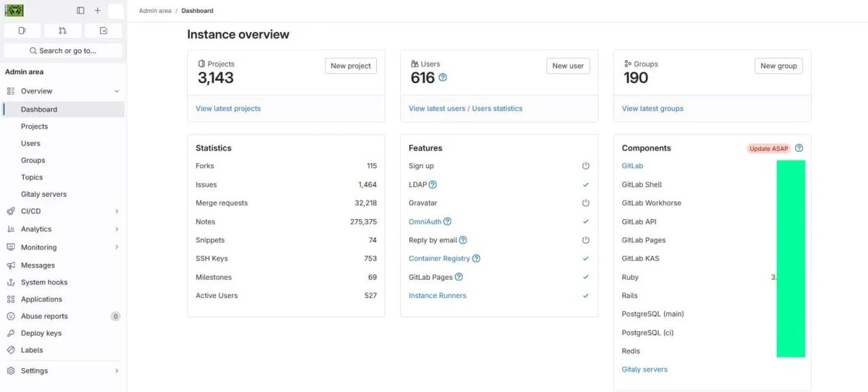Open the View latest groups link
The width and height of the screenshot is (868, 392).
pyautogui.click(x=652, y=108)
